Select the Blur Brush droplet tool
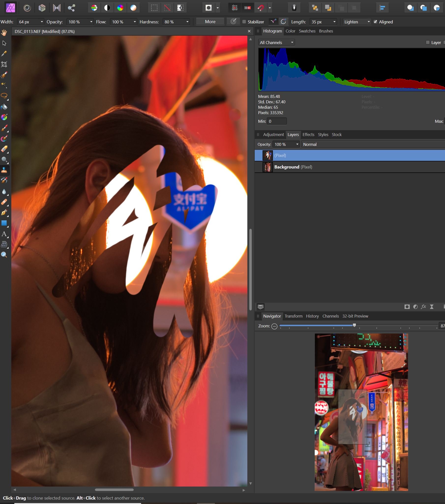 pos(4,192)
